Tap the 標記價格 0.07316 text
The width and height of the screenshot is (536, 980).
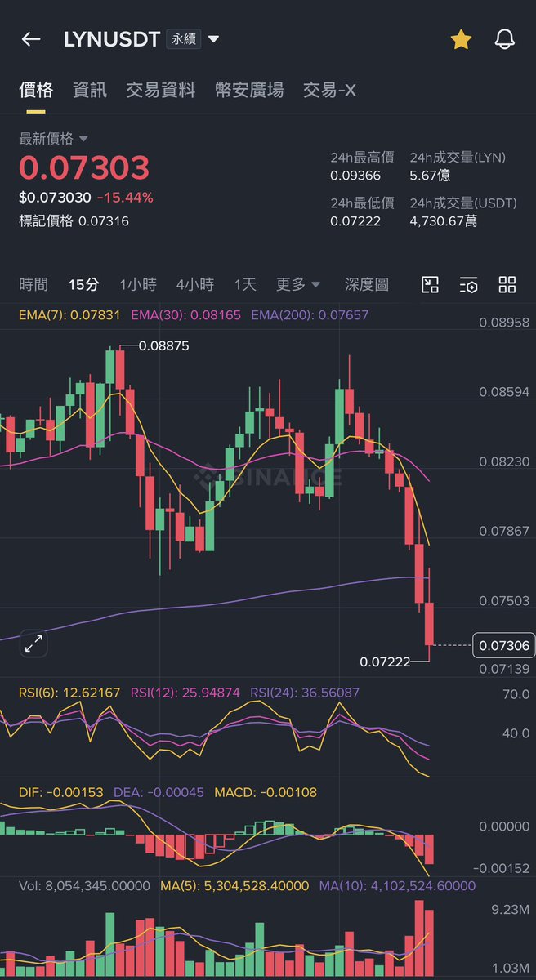click(x=74, y=220)
